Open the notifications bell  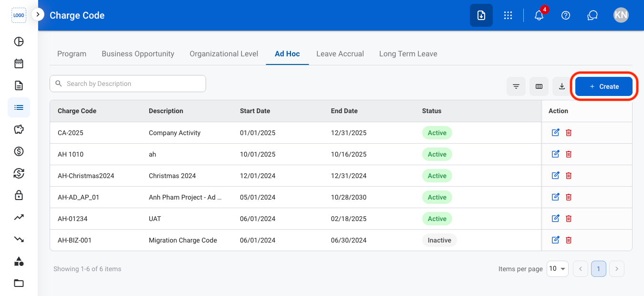coord(539,15)
